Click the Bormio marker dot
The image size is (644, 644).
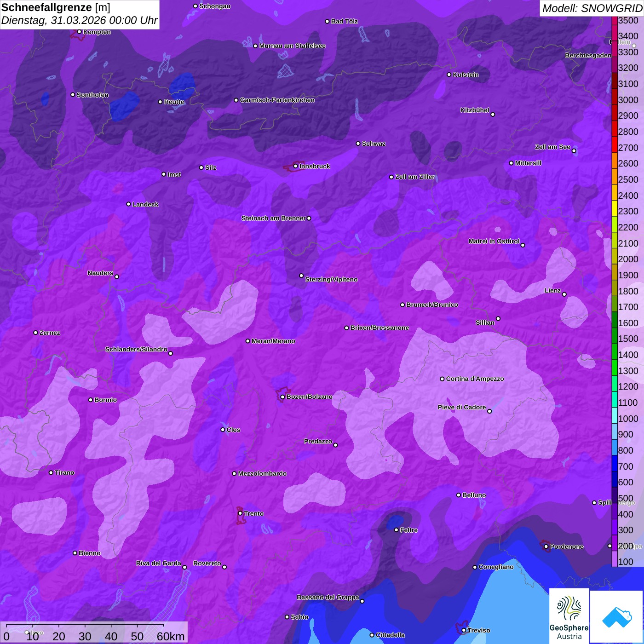[x=91, y=400]
